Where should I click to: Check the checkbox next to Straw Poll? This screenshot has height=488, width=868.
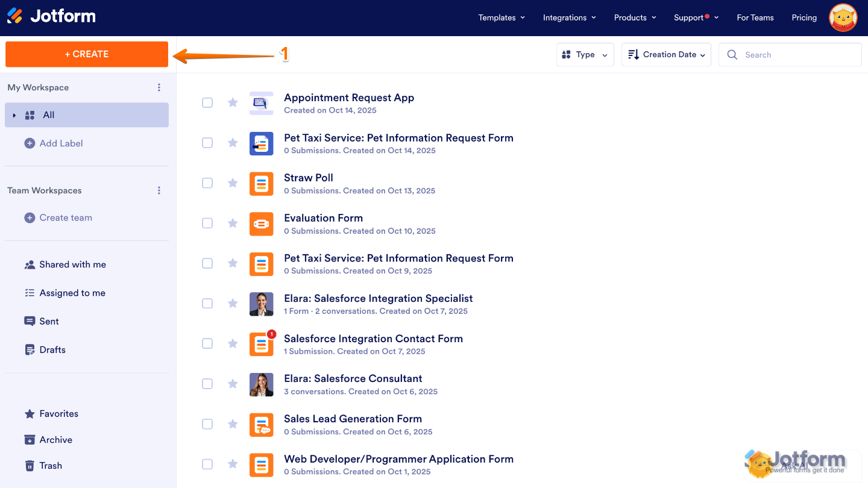coord(207,183)
